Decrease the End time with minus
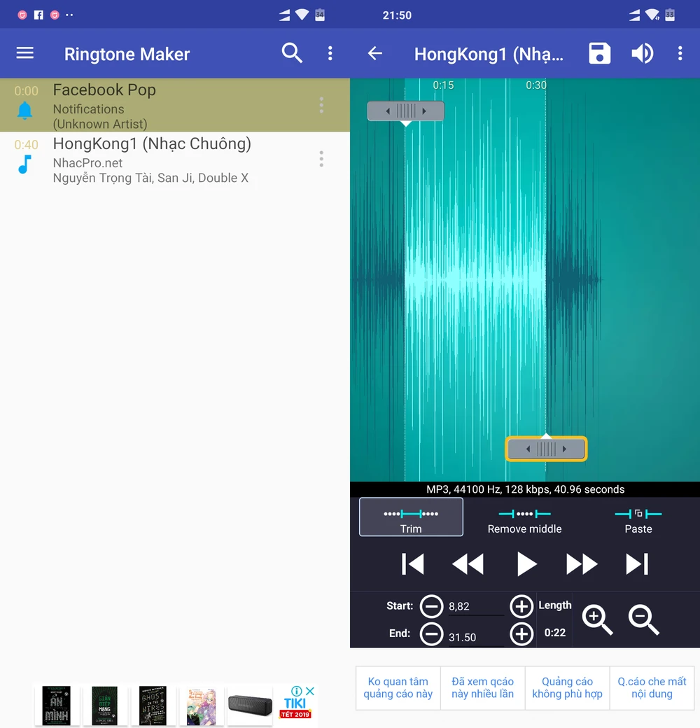The width and height of the screenshot is (700, 728). tap(431, 634)
